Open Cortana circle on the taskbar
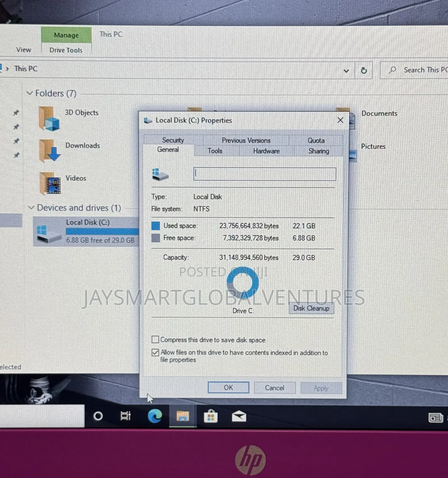 click(x=98, y=416)
